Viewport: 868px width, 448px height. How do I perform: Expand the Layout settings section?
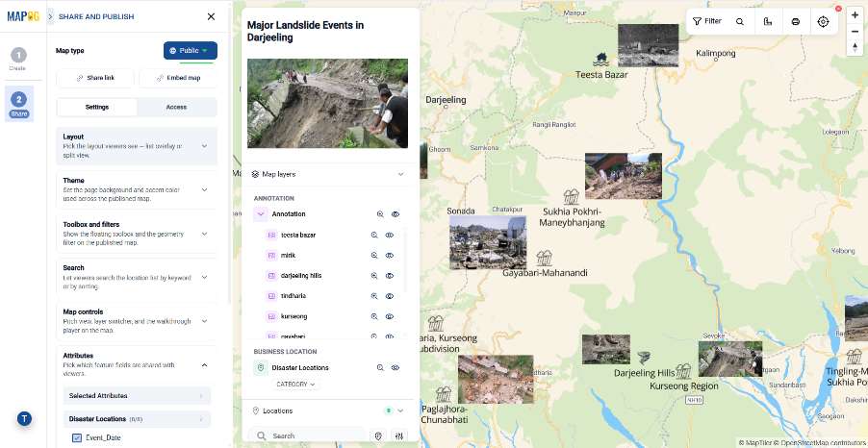pos(137,146)
